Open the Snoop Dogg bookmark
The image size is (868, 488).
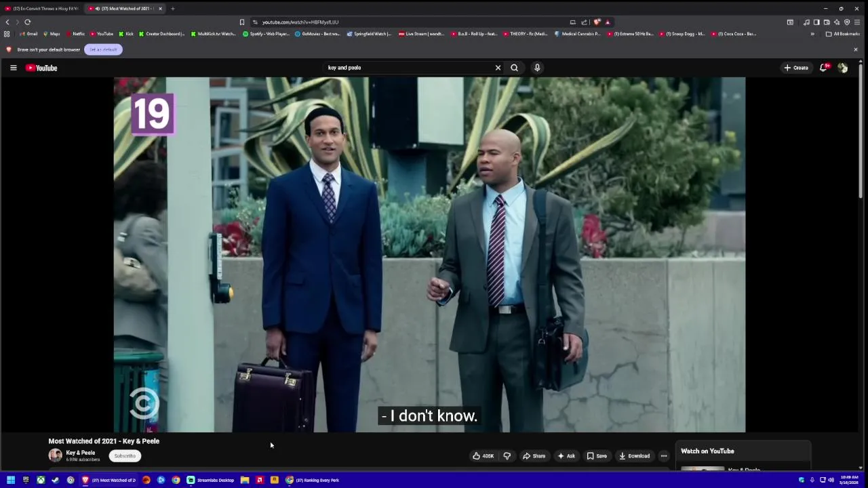[x=682, y=34]
